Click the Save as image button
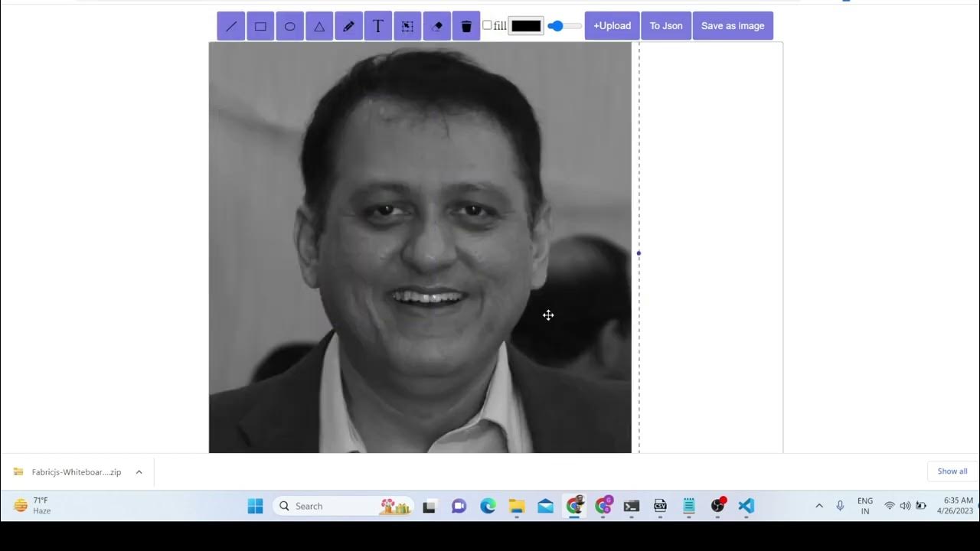Image resolution: width=980 pixels, height=551 pixels. point(733,26)
